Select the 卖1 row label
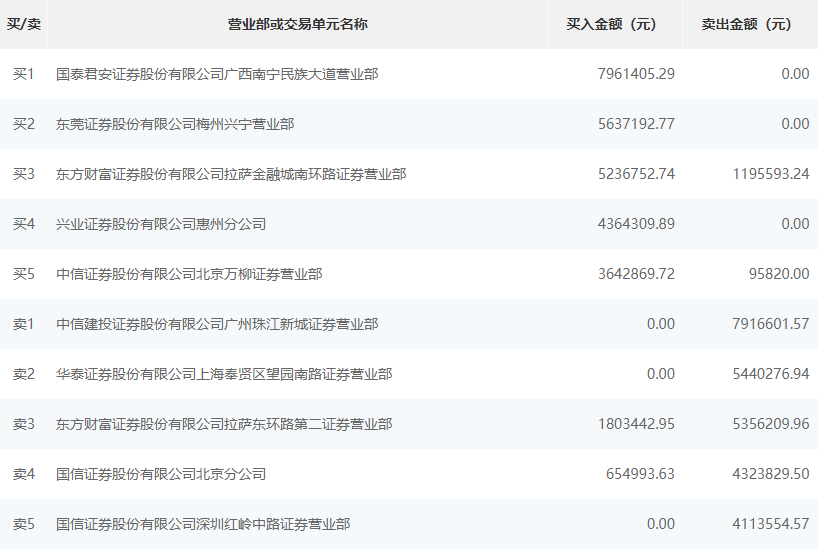Viewport: 818px width, 551px height. click(23, 325)
